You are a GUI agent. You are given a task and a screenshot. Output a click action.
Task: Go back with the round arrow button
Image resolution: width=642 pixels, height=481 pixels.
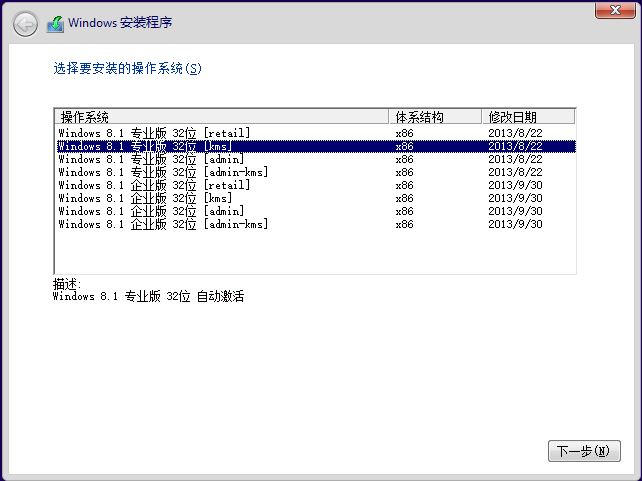tap(25, 24)
